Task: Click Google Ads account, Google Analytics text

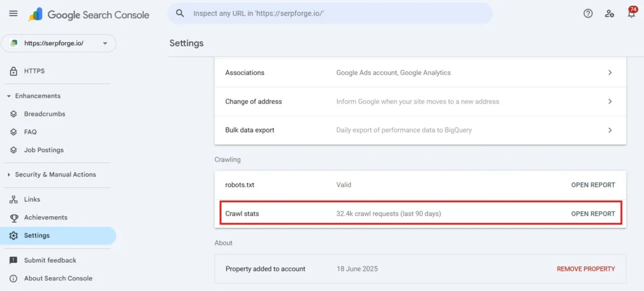Action: pyautogui.click(x=394, y=73)
